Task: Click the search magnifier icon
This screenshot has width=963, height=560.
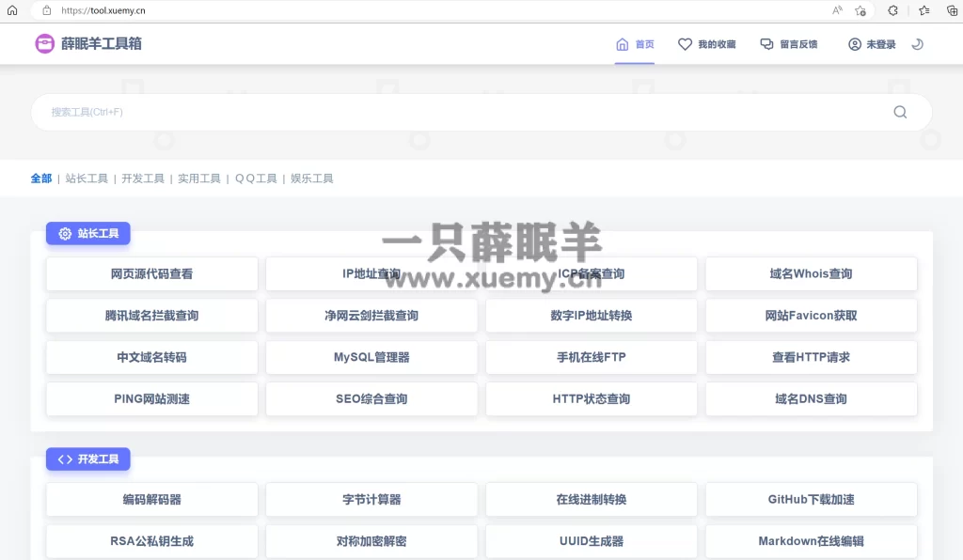Action: pyautogui.click(x=900, y=112)
